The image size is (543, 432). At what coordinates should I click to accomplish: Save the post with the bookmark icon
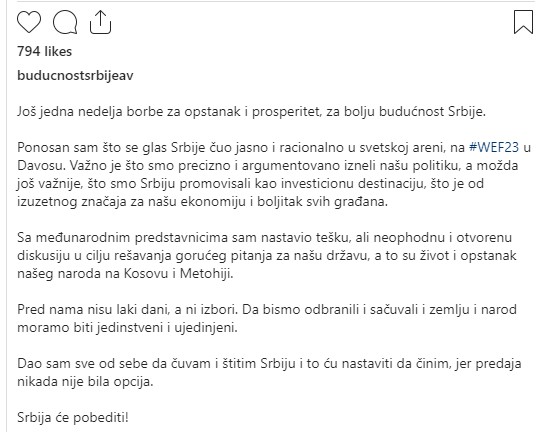523,22
